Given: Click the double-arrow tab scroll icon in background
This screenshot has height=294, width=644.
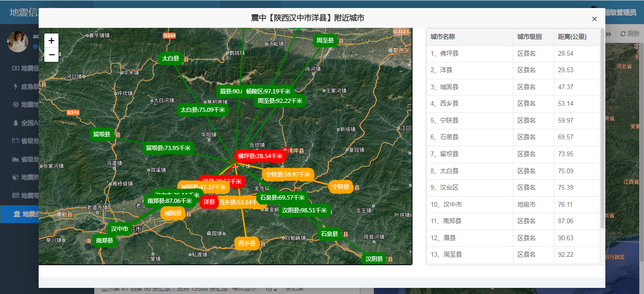Looking at the screenshot, I should (609, 34).
